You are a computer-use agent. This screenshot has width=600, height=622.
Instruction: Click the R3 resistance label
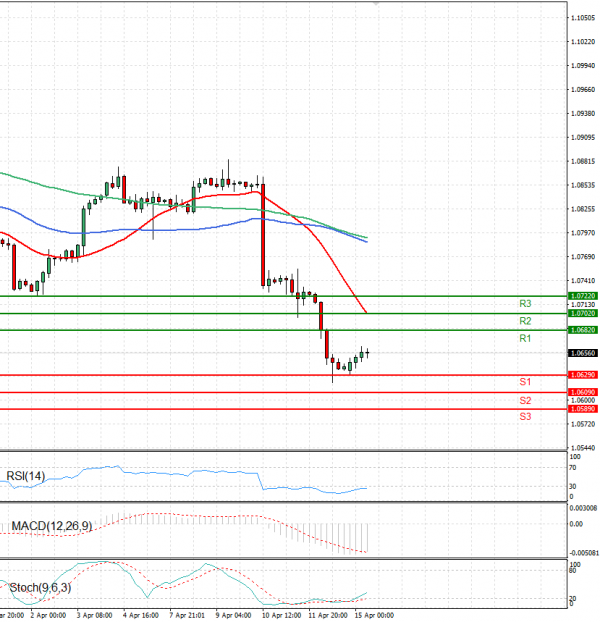pyautogui.click(x=524, y=303)
